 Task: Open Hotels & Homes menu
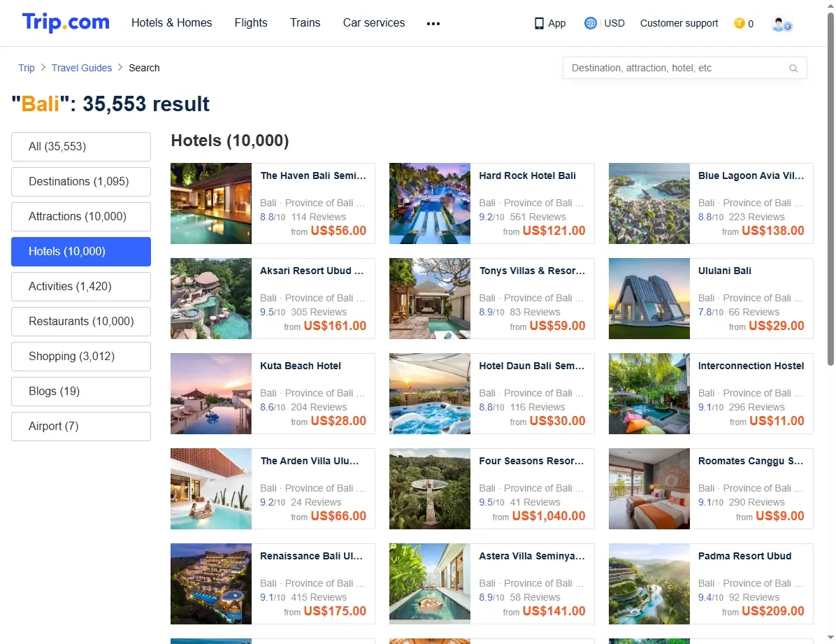(172, 23)
